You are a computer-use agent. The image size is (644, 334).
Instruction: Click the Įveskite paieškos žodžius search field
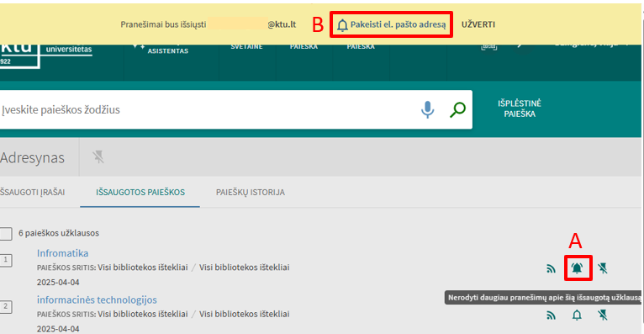pos(205,109)
